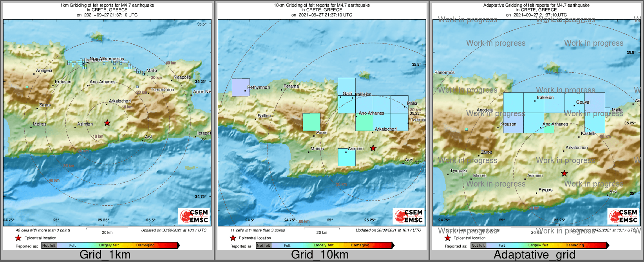Viewport: 644px width, 262px height.
Task: Click the 'Adaptative Gridding of felt reports' title
Action: coord(536,5)
